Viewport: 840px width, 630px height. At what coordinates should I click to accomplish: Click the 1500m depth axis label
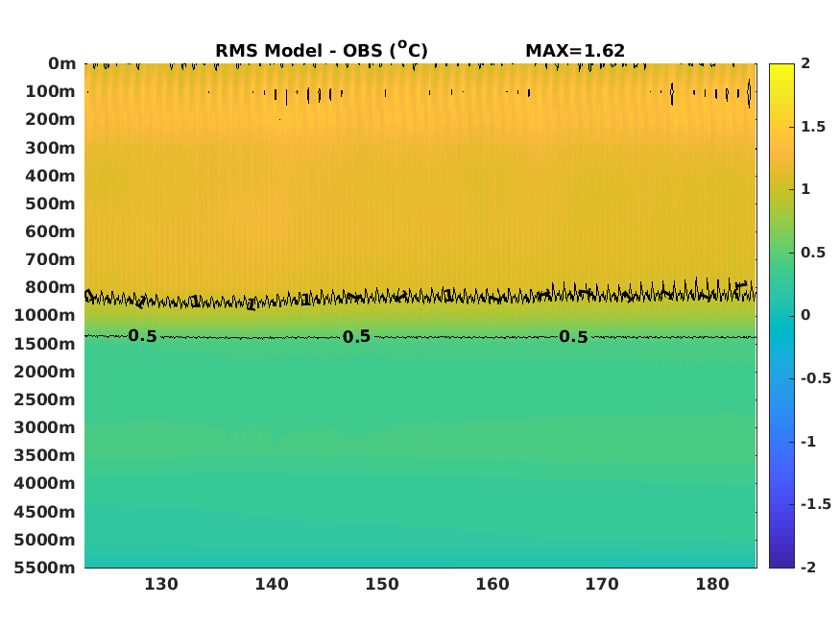(x=45, y=344)
